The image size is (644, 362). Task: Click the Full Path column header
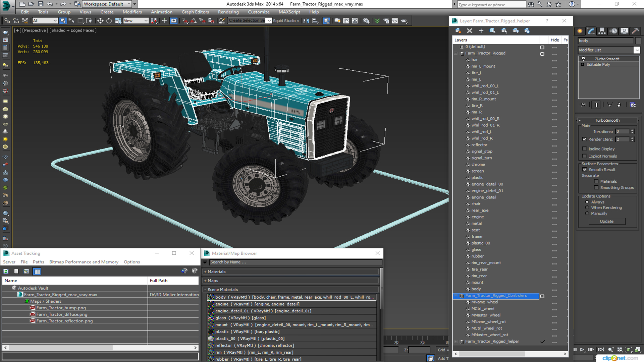click(173, 281)
